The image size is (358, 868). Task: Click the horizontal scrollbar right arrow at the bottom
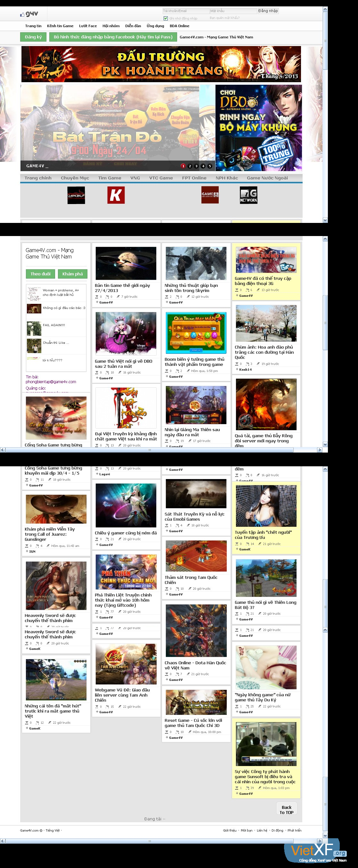click(x=320, y=841)
